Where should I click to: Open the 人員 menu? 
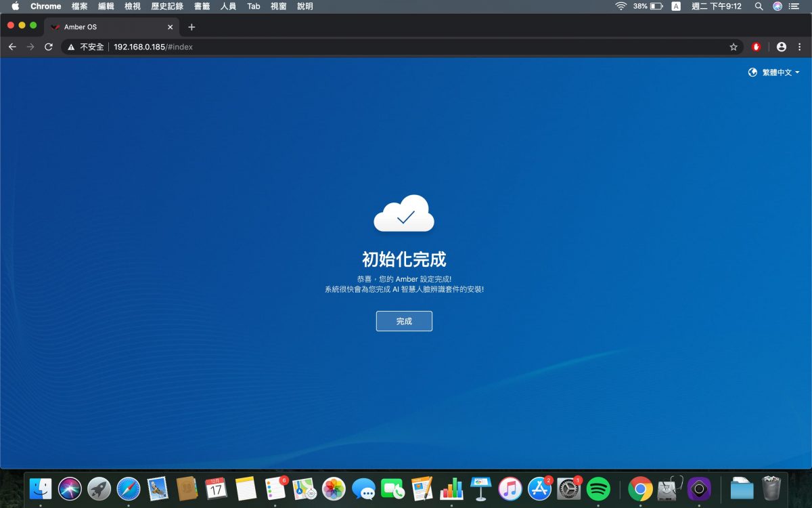[x=229, y=6]
